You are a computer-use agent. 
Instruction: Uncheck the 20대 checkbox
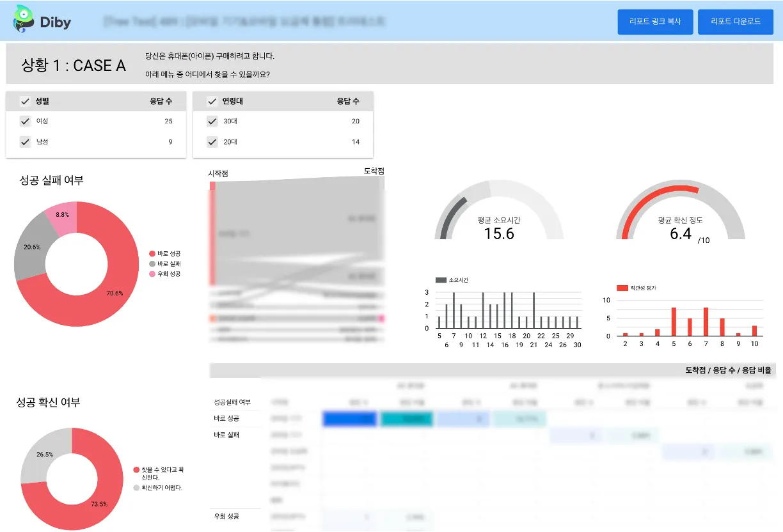pyautogui.click(x=212, y=142)
